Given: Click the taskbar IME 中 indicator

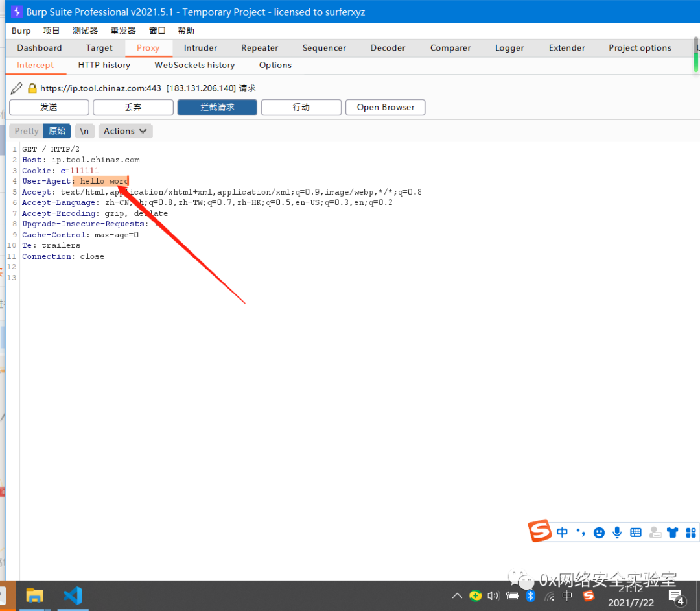Looking at the screenshot, I should pos(567,595).
